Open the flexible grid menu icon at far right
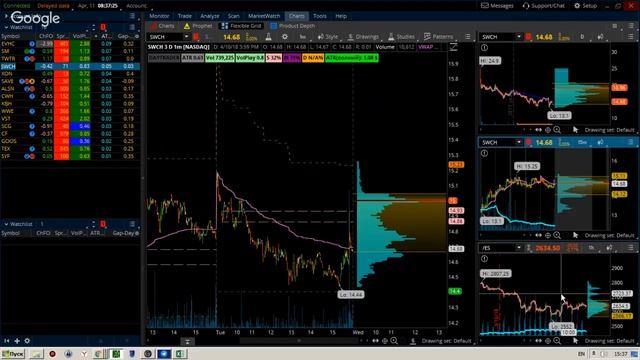Screen dimensions: 640x360 tap(631, 26)
